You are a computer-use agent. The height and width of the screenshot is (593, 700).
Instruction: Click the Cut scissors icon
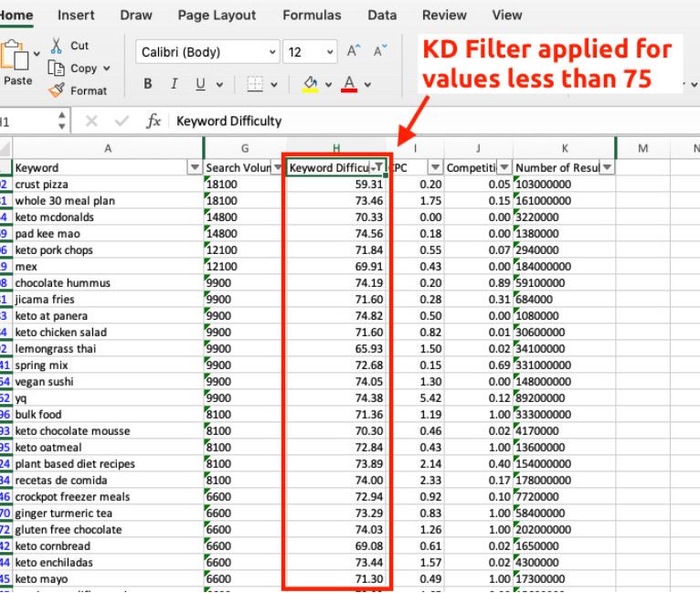(x=57, y=46)
